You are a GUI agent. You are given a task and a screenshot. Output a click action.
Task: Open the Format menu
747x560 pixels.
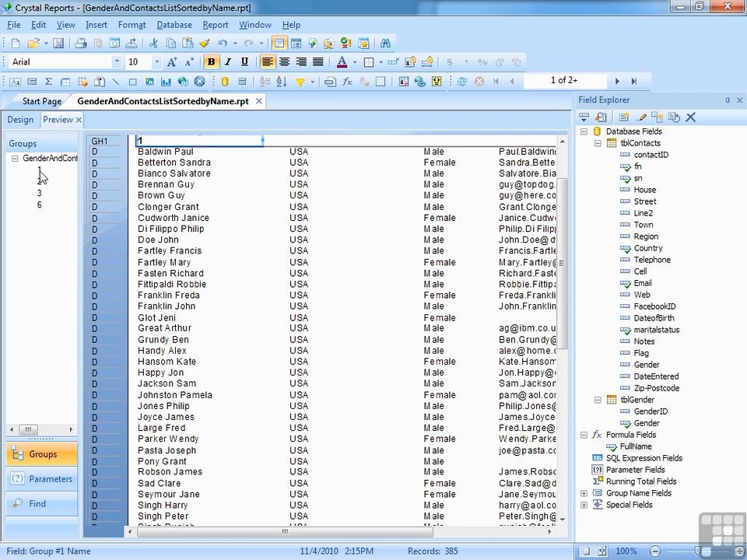(132, 25)
